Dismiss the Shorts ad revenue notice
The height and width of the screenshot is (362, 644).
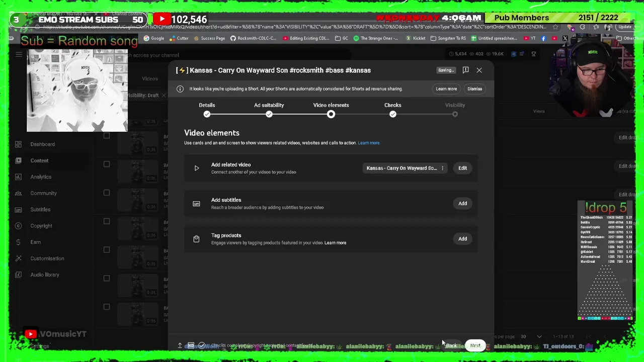click(474, 89)
